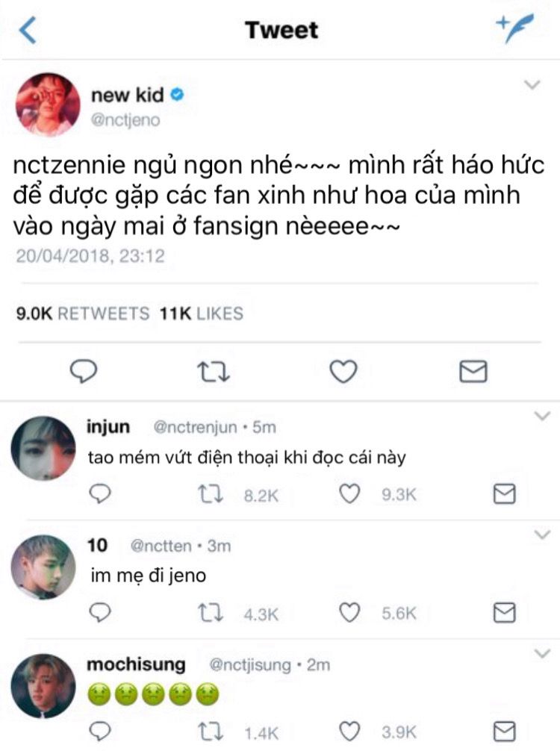Screen dimensions: 560x751
Task: Compose a new tweet with the feather icon
Action: pyautogui.click(x=514, y=28)
